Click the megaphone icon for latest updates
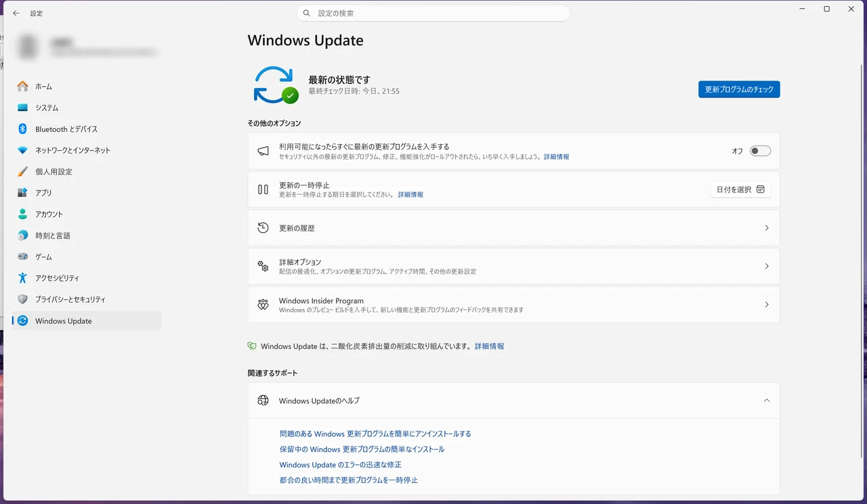Screen dimensions: 867x504 point(263,151)
